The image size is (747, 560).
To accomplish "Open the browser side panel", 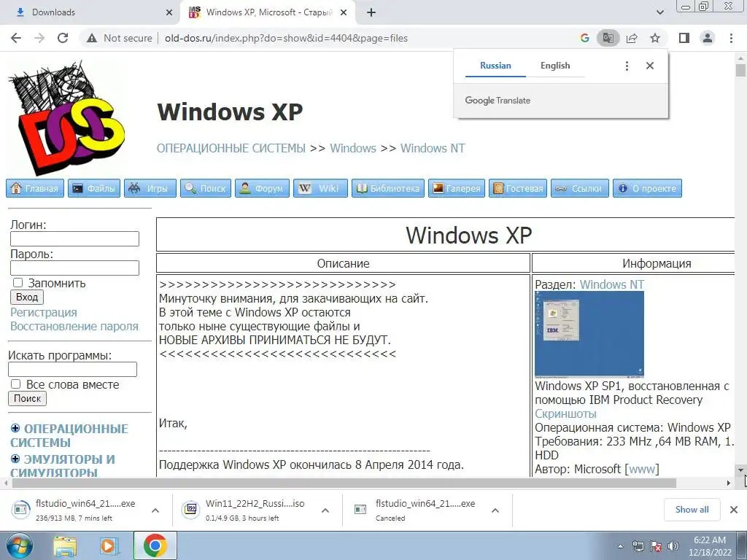I will [684, 38].
